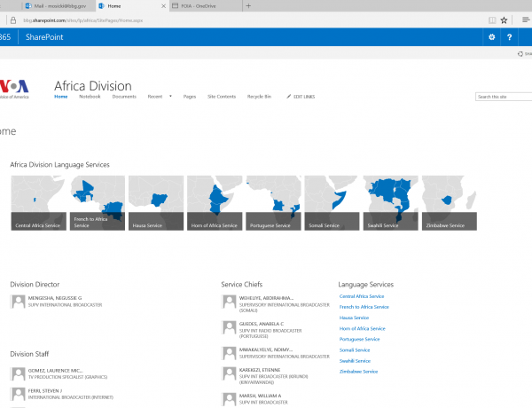The height and width of the screenshot is (408, 532).
Task: Open the Zimbabwe Service map tile
Action: [450, 203]
